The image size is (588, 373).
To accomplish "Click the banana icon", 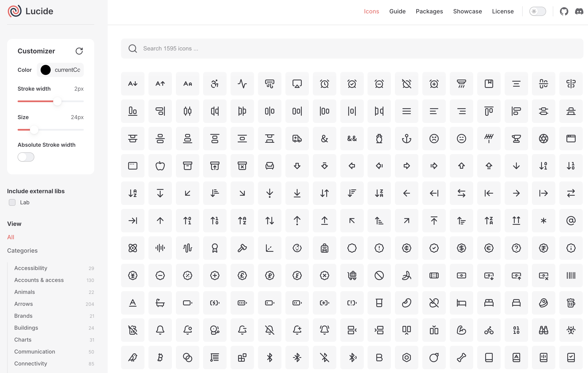I will point(407,276).
